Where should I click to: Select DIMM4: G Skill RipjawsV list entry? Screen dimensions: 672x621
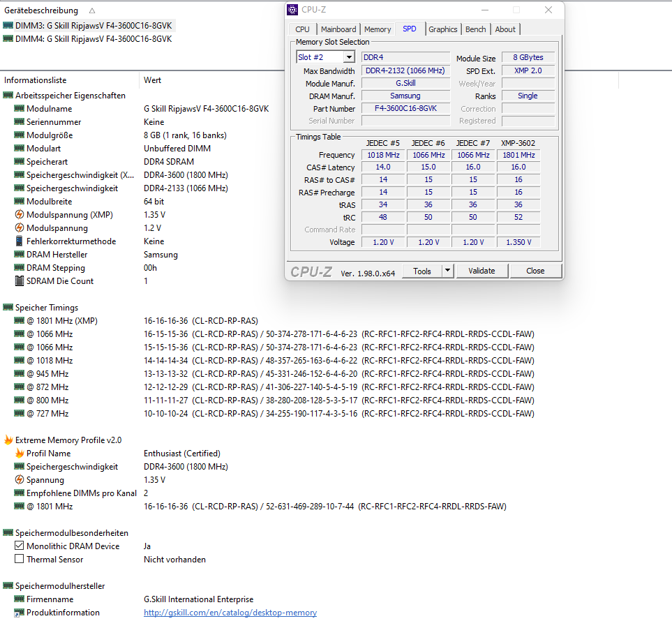coord(94,38)
